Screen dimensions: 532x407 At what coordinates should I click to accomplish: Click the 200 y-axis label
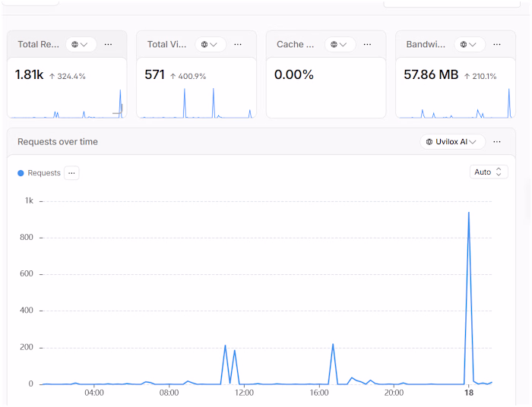point(27,347)
